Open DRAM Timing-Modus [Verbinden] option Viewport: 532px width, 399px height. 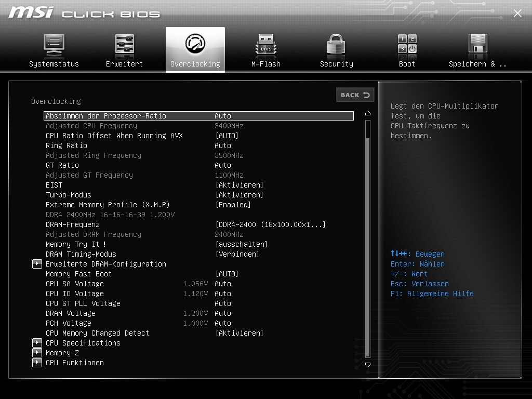(237, 254)
